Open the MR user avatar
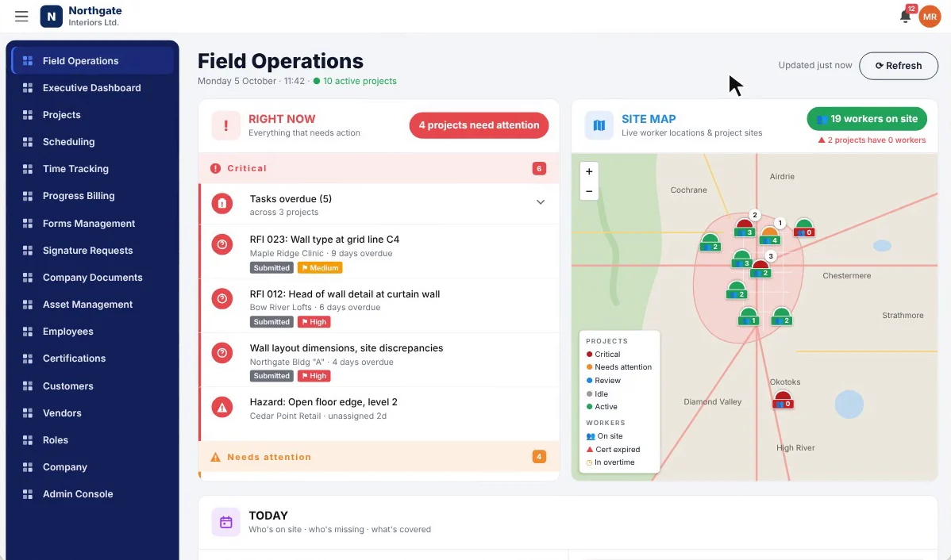This screenshot has height=560, width=951. pos(929,17)
